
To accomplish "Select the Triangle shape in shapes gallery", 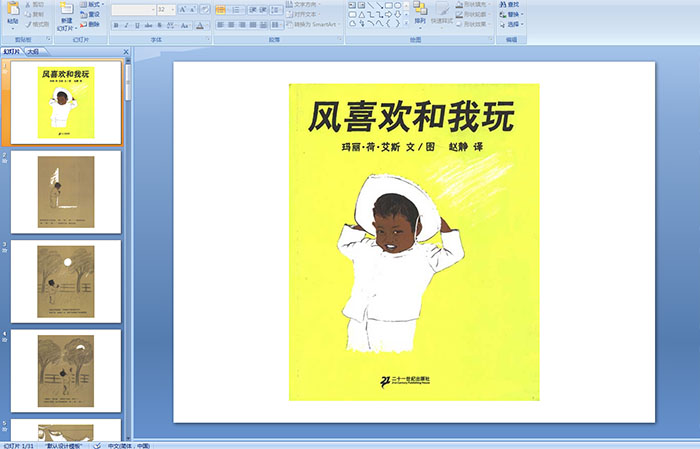I will pyautogui.click(x=361, y=14).
